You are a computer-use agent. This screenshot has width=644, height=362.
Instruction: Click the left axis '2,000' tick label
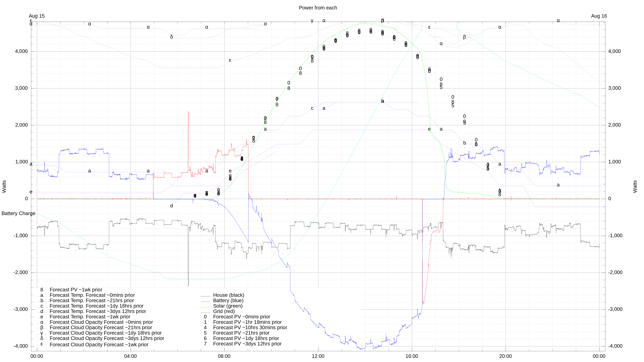pyautogui.click(x=22, y=125)
